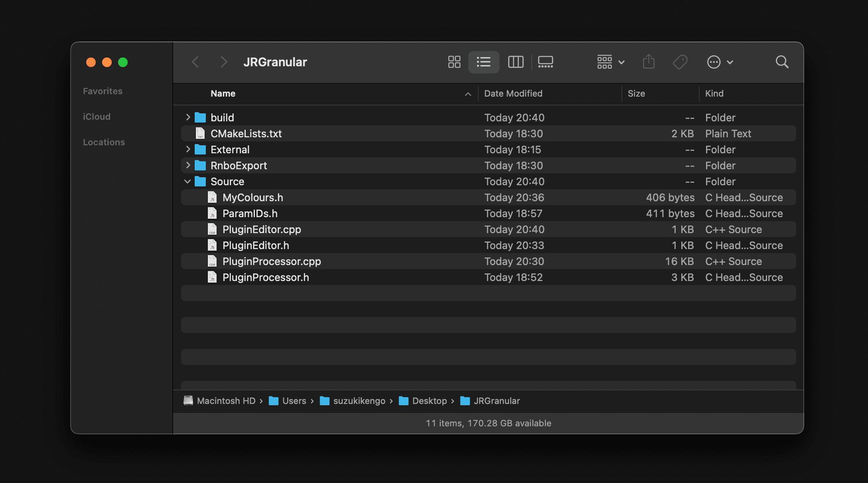Expand the build folder
This screenshot has height=483, width=868.
click(x=187, y=117)
